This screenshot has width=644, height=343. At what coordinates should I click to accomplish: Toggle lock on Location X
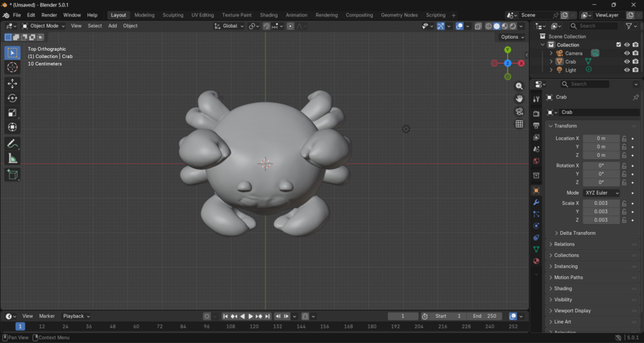624,138
